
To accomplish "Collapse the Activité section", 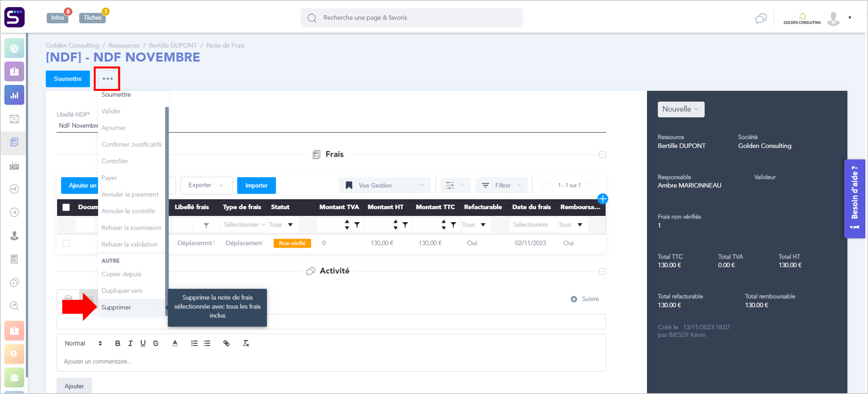I will pyautogui.click(x=603, y=271).
